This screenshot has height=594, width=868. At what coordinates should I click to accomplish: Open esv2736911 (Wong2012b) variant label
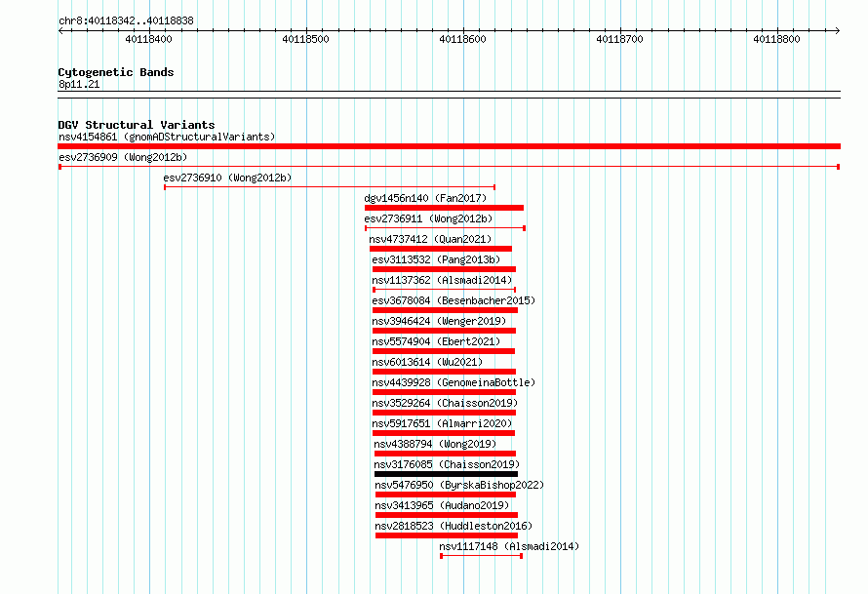[428, 218]
